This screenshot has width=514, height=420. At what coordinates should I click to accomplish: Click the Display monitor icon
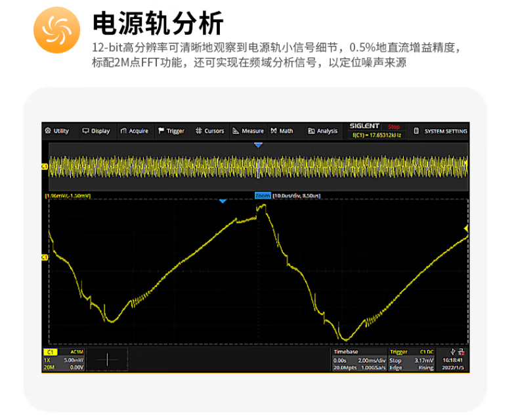(x=85, y=131)
